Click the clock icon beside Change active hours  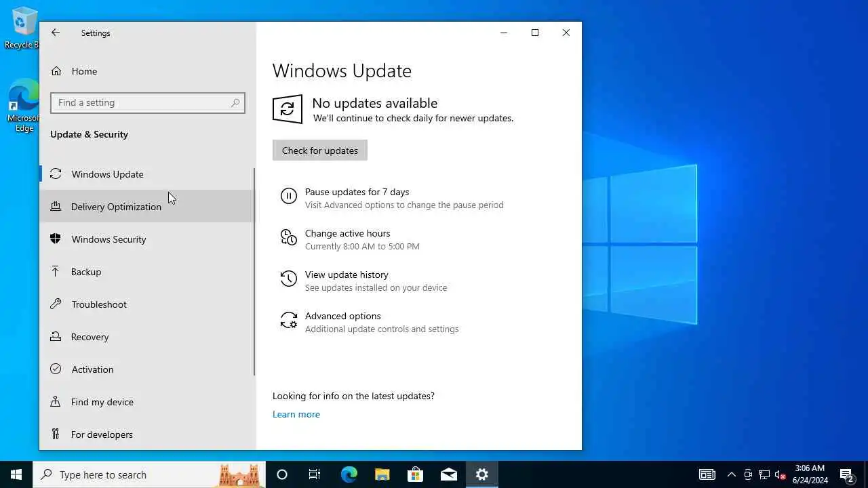tap(289, 237)
